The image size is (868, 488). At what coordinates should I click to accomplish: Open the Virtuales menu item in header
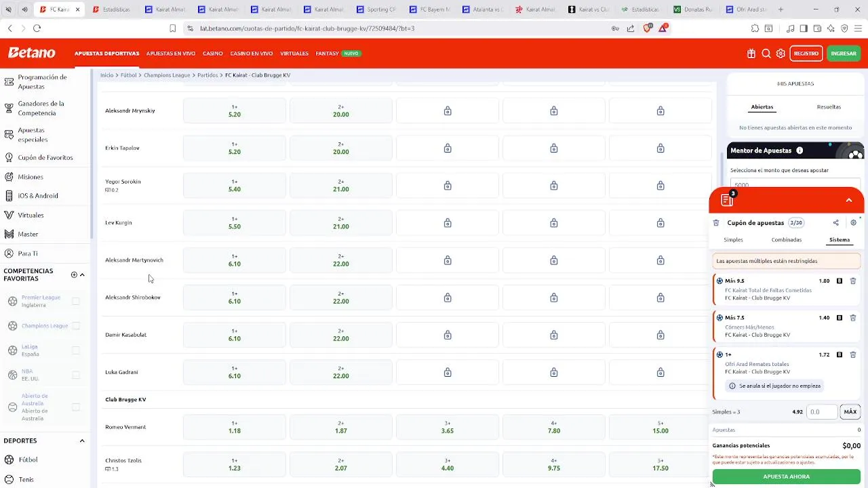click(x=294, y=54)
